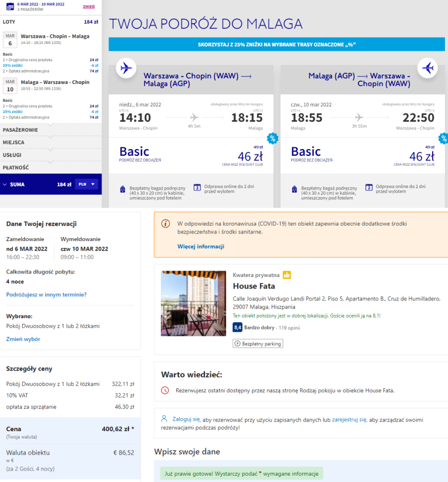Click the Szczegóły ceny heading
The image size is (448, 482).
tap(29, 368)
